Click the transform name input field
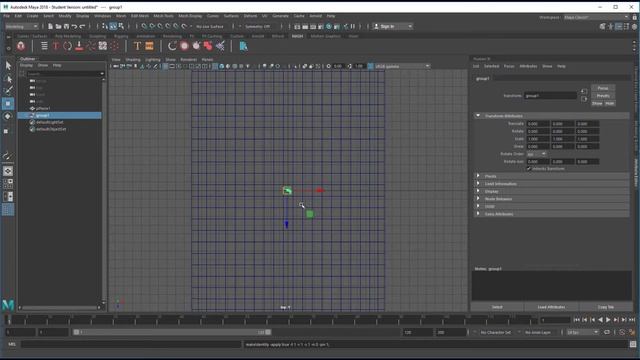Screen dimensions: 640x360 (x=550, y=96)
